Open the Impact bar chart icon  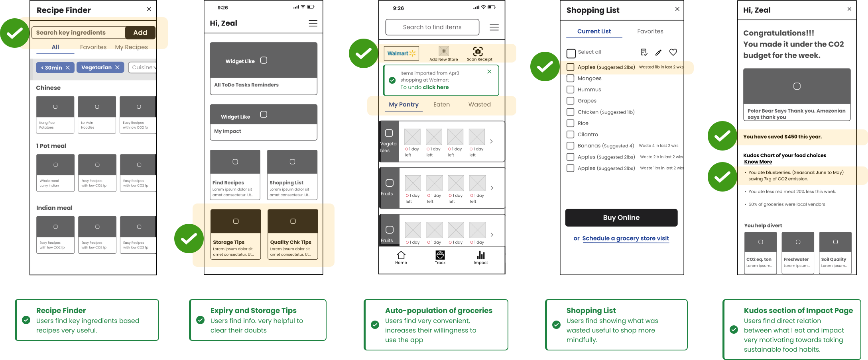pos(481,255)
